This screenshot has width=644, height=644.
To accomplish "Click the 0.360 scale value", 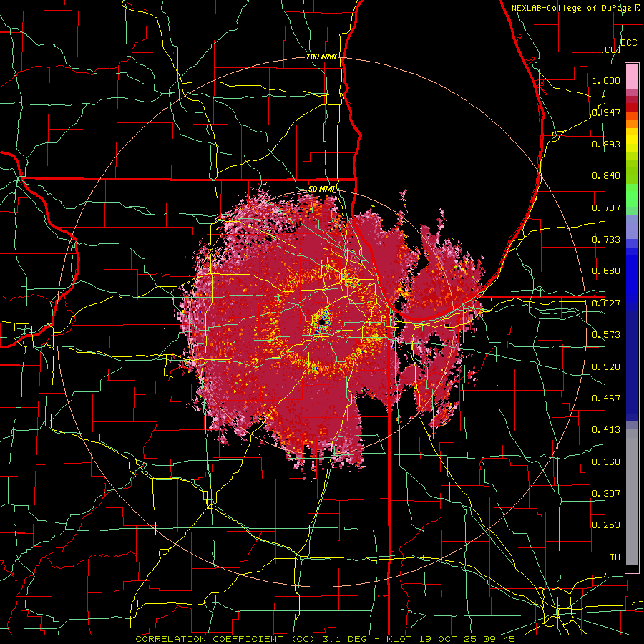I will pos(606,462).
